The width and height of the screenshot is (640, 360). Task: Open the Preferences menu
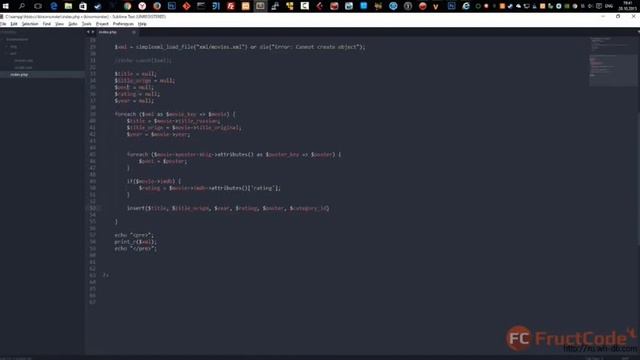pos(123,24)
